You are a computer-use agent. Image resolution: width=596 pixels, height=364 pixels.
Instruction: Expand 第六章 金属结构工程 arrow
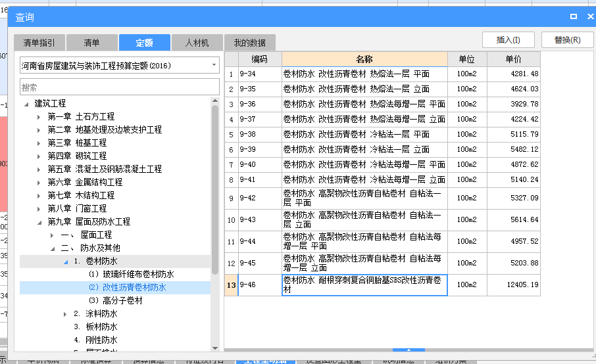(39, 183)
